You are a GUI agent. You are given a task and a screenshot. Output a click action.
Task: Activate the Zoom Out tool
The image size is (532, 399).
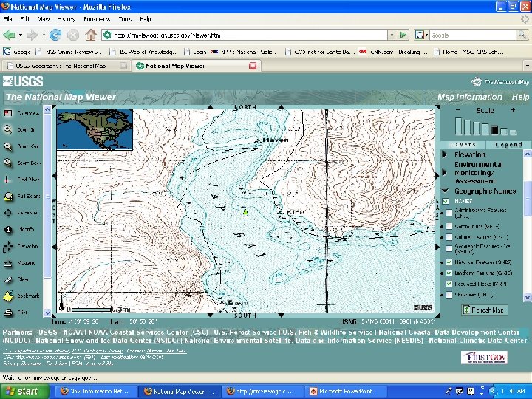[x=8, y=146]
